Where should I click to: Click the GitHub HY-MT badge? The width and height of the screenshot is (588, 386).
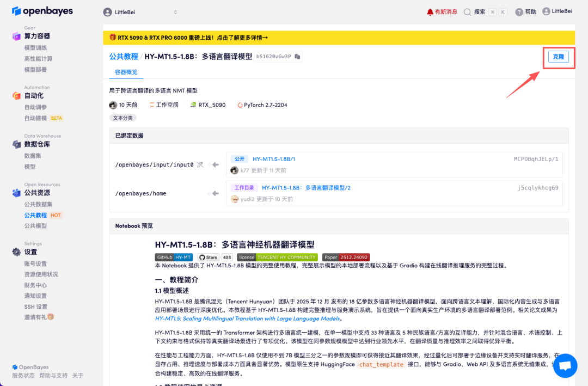[x=173, y=256]
